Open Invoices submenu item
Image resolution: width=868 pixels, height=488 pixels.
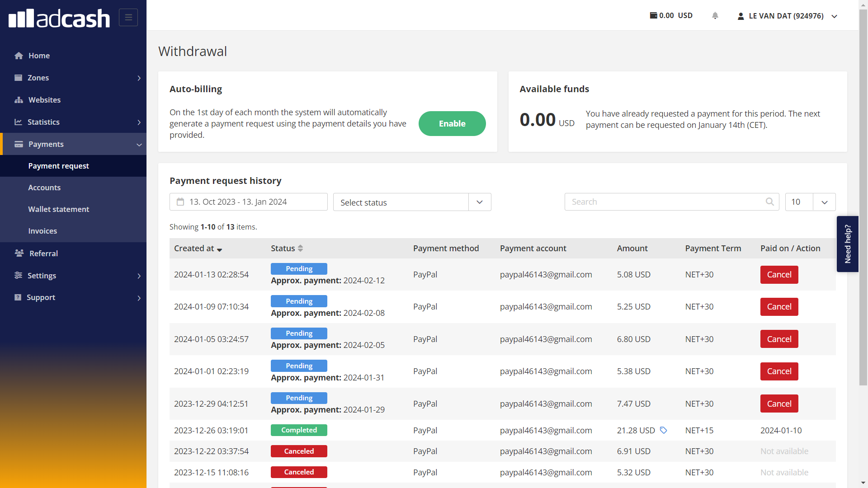point(73,231)
